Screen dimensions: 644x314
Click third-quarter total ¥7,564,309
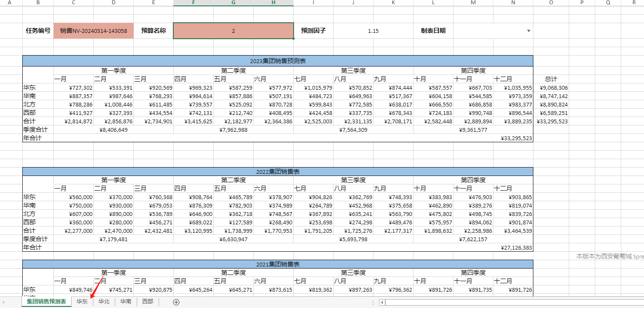[x=353, y=130]
